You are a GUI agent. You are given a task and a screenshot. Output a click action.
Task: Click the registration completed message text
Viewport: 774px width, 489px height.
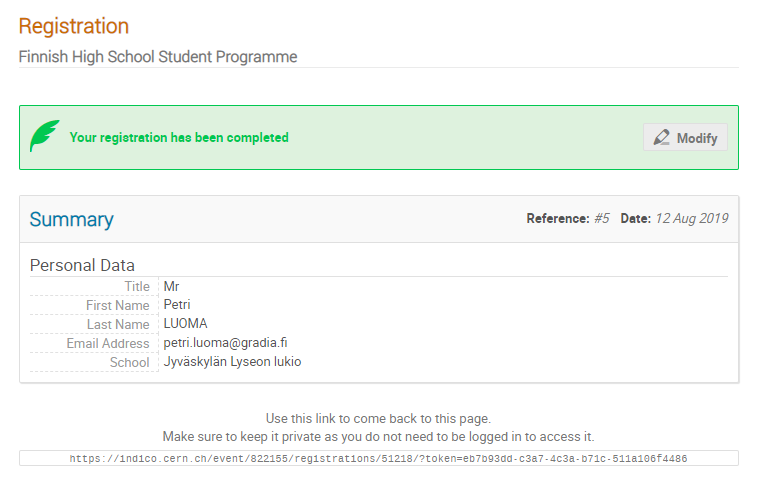coord(179,138)
